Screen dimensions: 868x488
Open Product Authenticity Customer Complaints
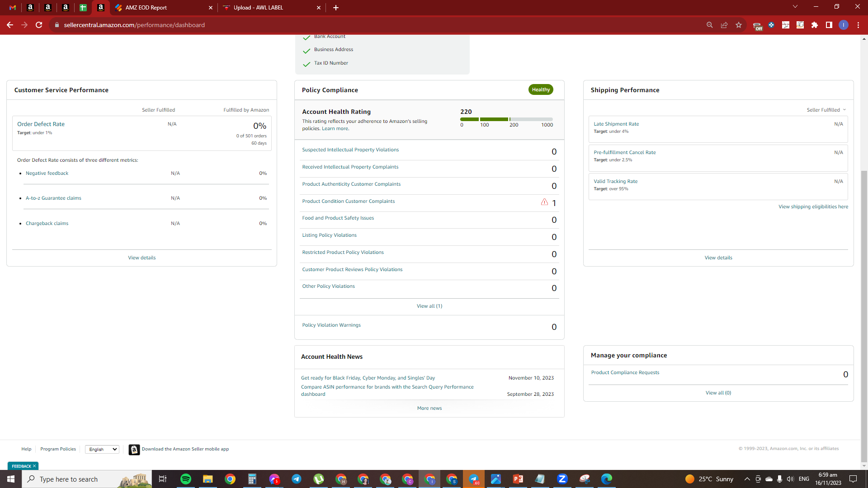click(x=351, y=184)
